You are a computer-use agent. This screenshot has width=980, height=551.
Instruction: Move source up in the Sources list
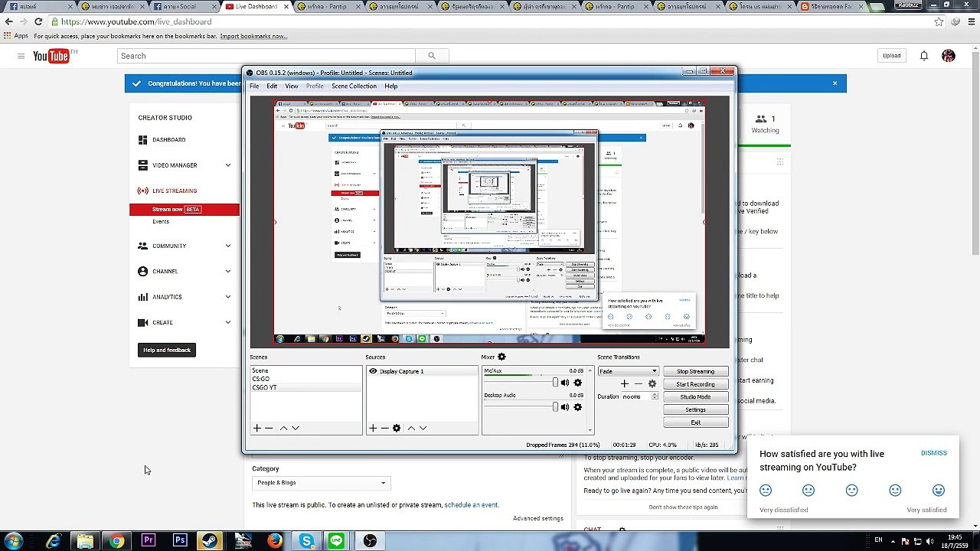411,429
